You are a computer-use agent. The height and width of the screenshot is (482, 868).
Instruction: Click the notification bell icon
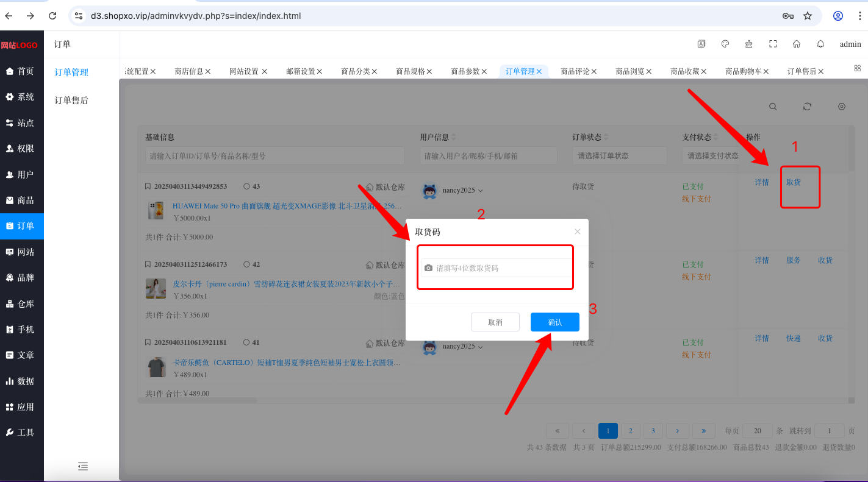pos(820,44)
